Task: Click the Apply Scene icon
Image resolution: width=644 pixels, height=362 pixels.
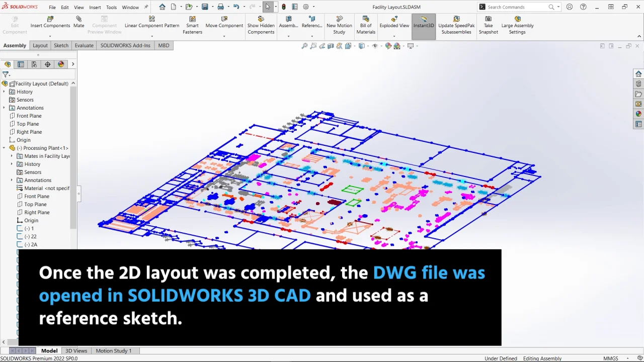Action: 397,46
